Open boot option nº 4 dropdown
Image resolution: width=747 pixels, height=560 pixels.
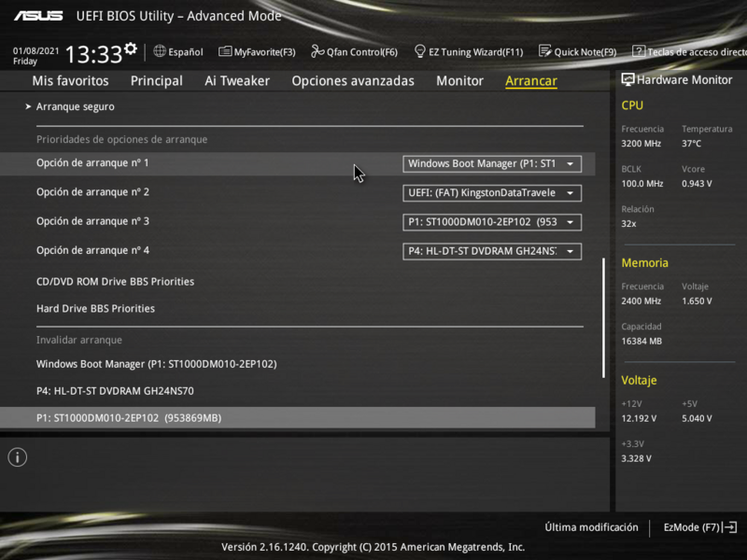(x=492, y=251)
